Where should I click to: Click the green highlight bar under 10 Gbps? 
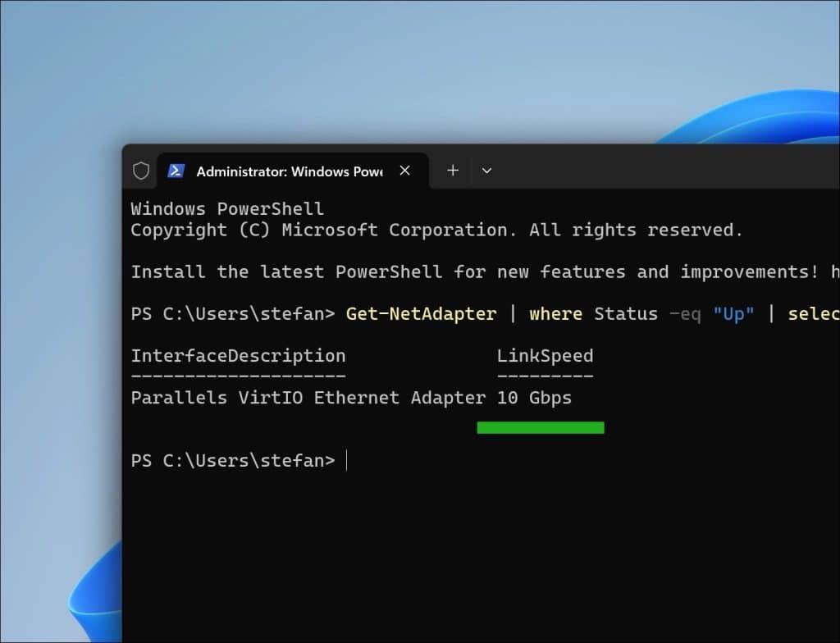pyautogui.click(x=541, y=426)
